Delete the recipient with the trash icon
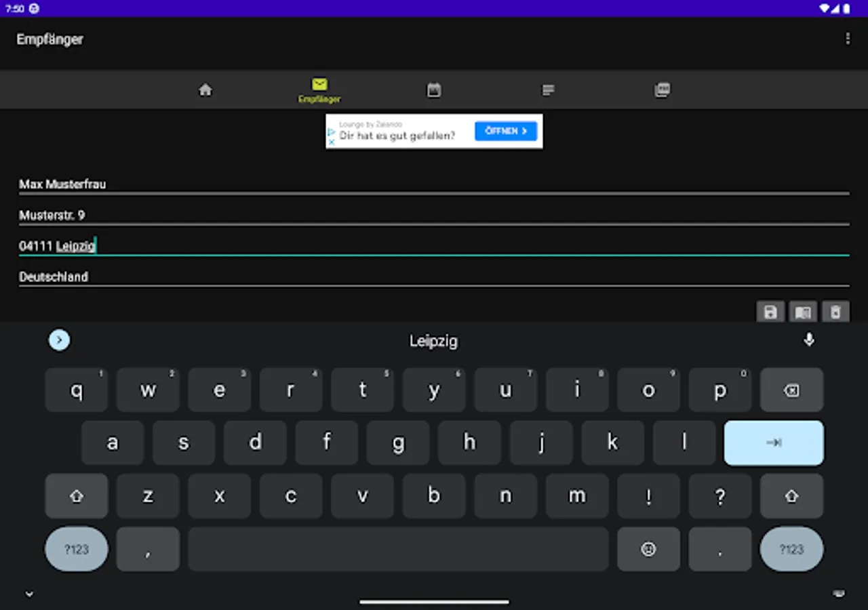This screenshot has height=610, width=868. coord(835,312)
